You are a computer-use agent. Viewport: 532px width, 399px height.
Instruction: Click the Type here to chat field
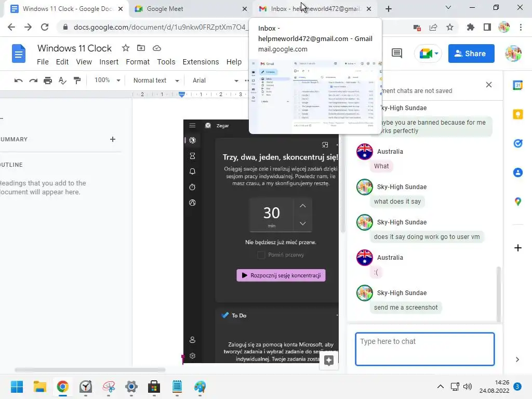click(425, 349)
